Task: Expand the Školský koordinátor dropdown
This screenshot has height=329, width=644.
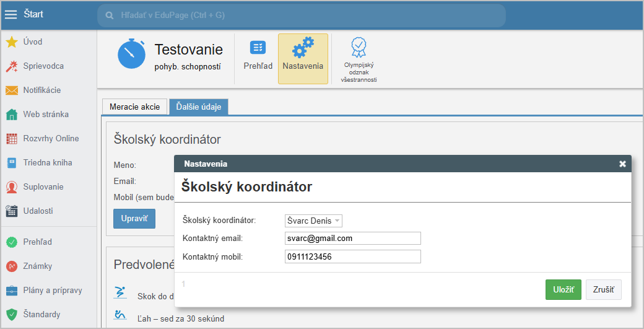Action: [313, 221]
